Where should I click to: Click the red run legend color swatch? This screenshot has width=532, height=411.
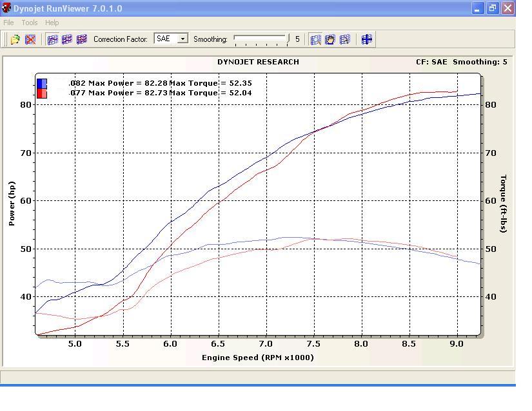coord(42,93)
